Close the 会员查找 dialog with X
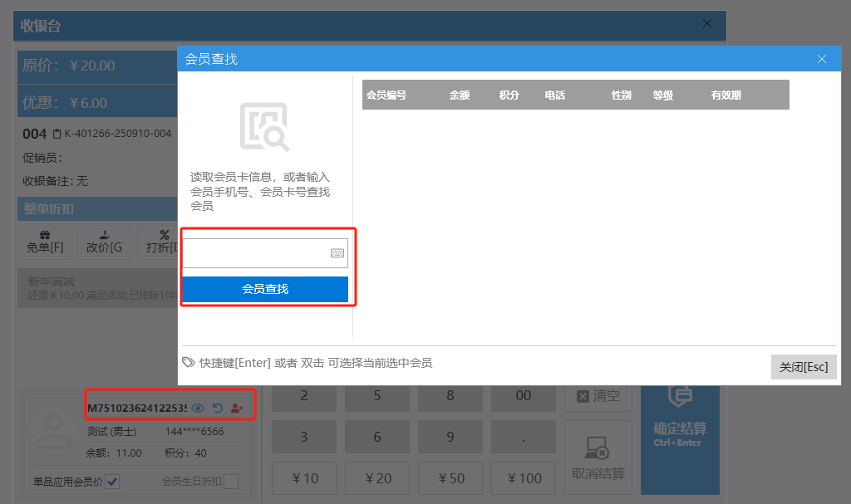This screenshot has width=851, height=504. pos(822,59)
